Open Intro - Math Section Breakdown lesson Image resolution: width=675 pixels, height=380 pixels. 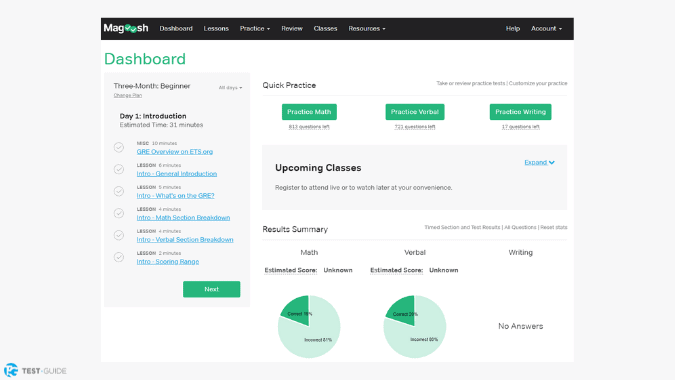(x=183, y=217)
